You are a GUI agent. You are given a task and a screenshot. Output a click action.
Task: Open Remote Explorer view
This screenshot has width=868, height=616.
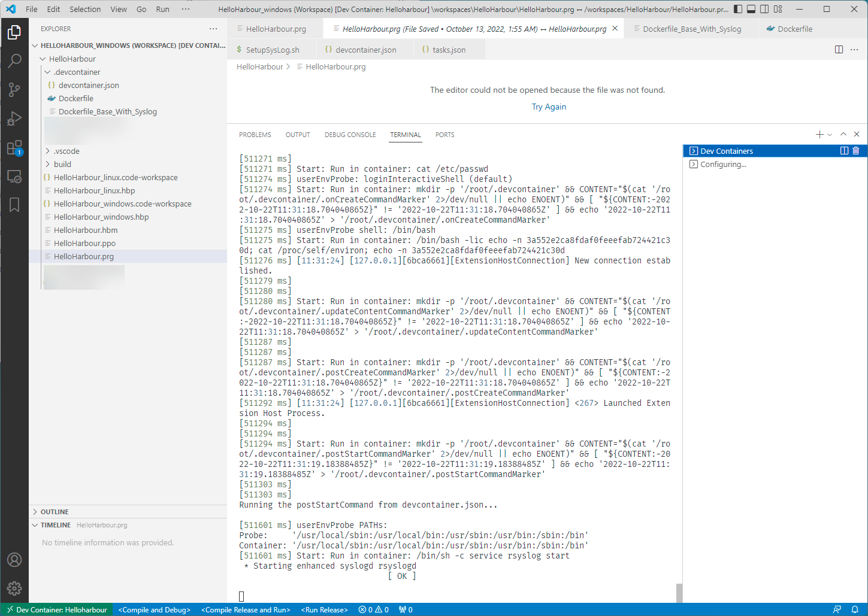[14, 177]
